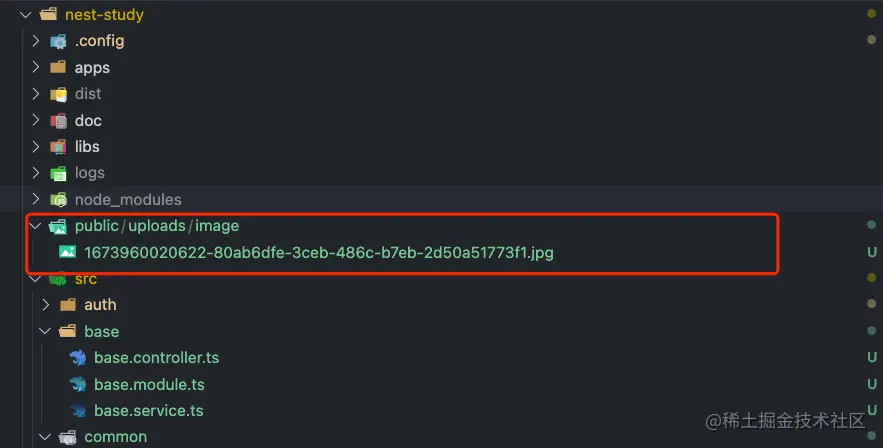Click the node_modules folder icon
Screen dimensions: 883x448
point(58,199)
